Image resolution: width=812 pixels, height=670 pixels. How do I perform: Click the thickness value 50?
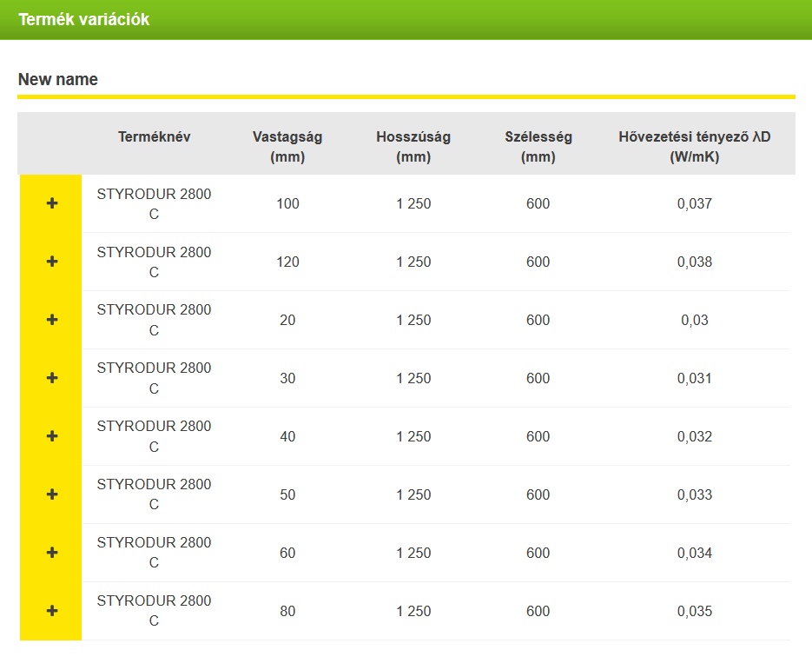pos(287,494)
